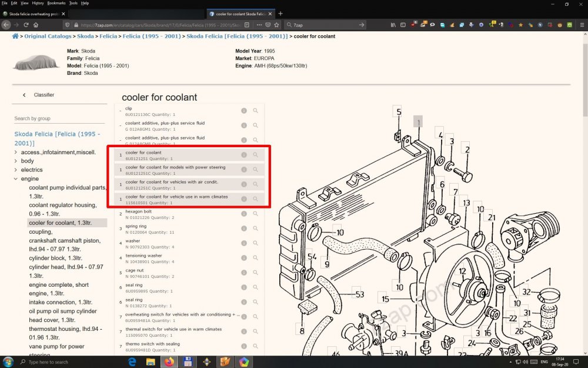The image size is (588, 368).
Task: Toggle reader view icon in address bar
Action: pyautogui.click(x=247, y=25)
